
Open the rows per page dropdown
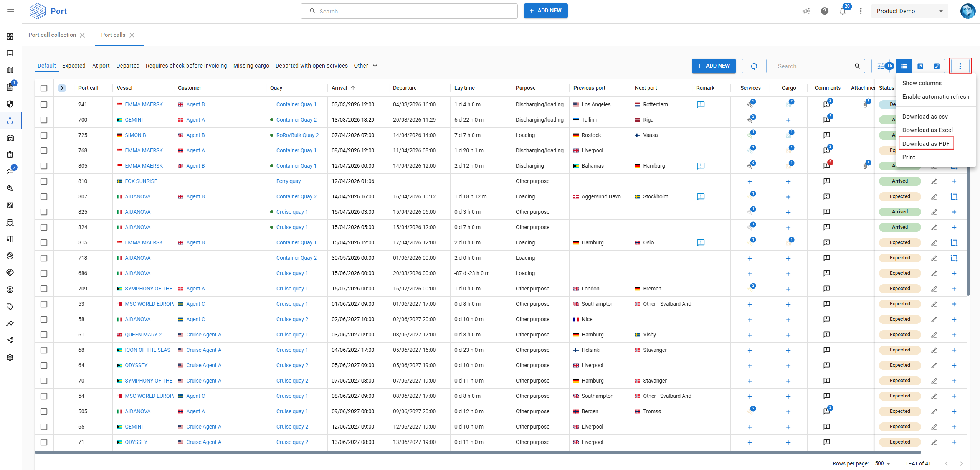(882, 463)
